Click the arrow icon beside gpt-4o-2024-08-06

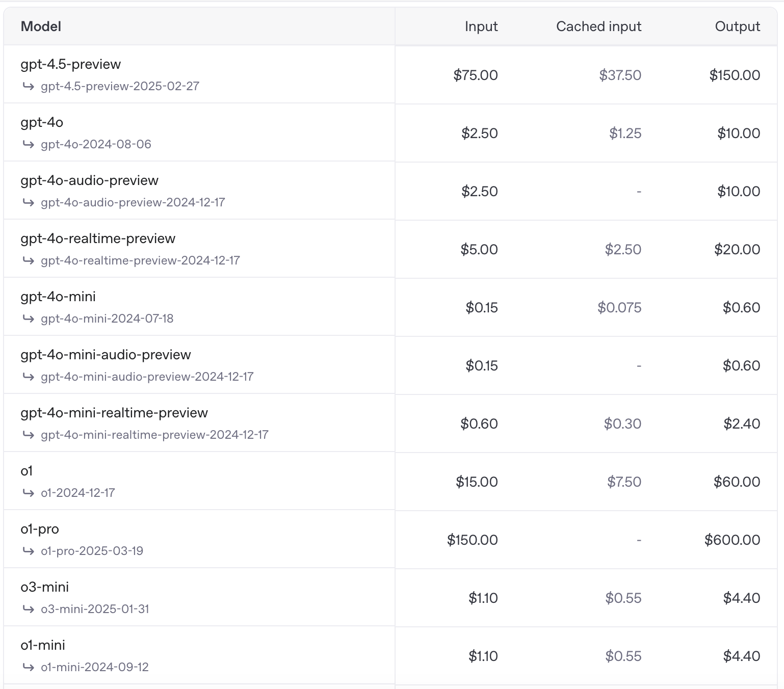click(29, 144)
